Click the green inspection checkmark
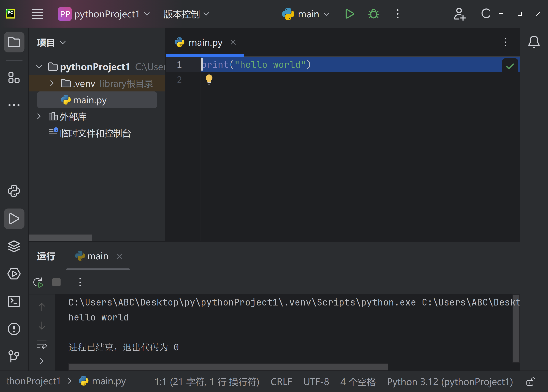 pos(510,66)
